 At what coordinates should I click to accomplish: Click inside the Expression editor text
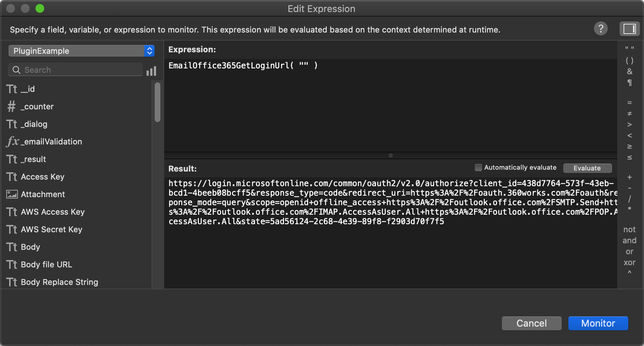(243, 65)
